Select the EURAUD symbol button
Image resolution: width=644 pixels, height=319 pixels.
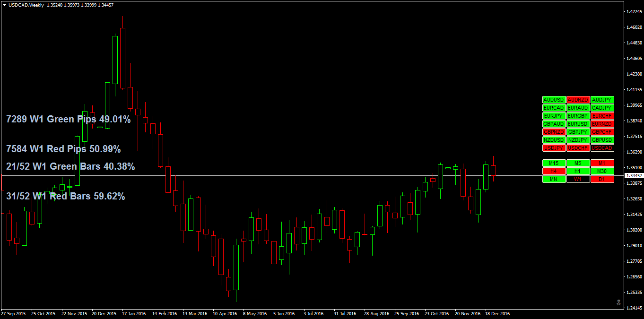point(578,108)
